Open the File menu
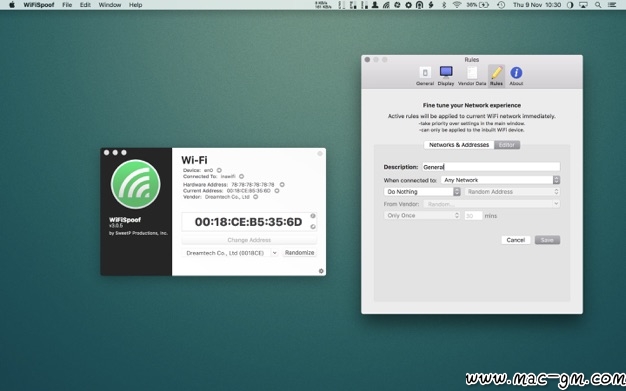This screenshot has height=391, width=626. point(67,5)
